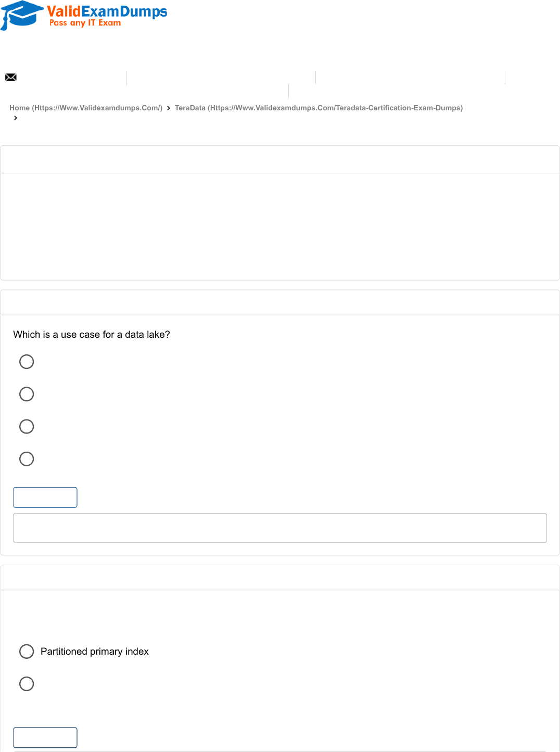Click the "Which is a use case for a data lake?" text
This screenshot has height=752, width=560.
92,335
